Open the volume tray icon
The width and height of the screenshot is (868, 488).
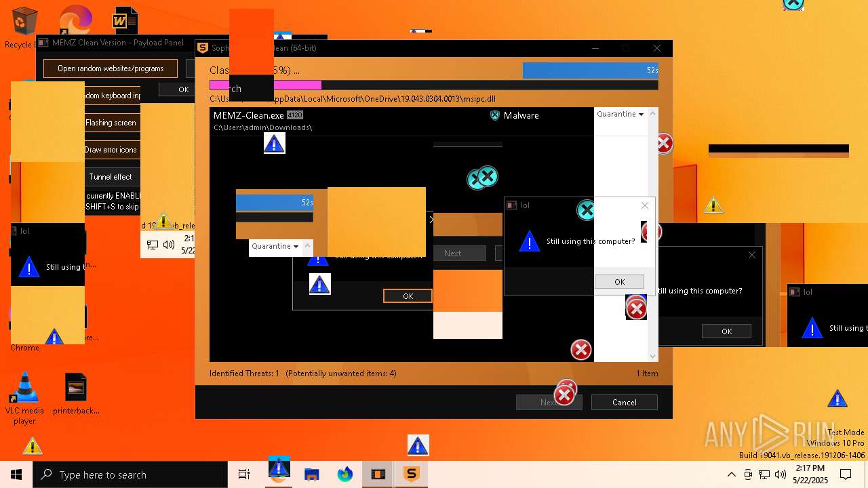(x=781, y=474)
